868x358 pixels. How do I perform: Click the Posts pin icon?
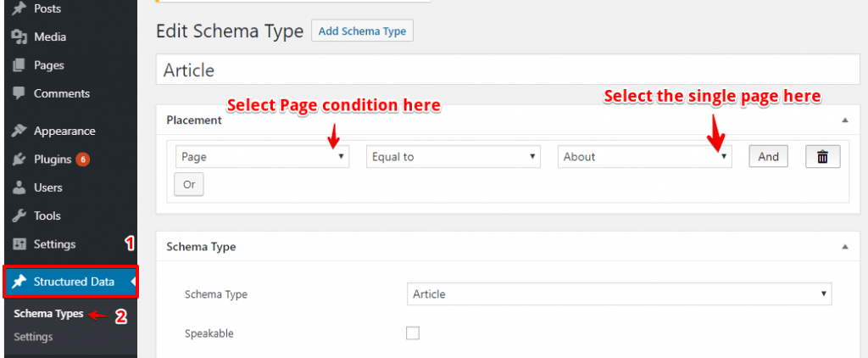(19, 8)
